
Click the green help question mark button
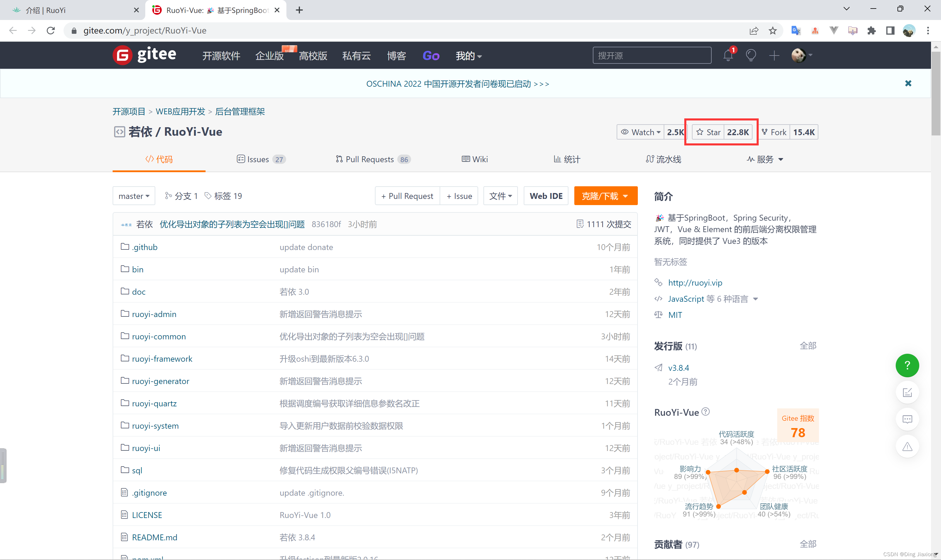point(907,365)
